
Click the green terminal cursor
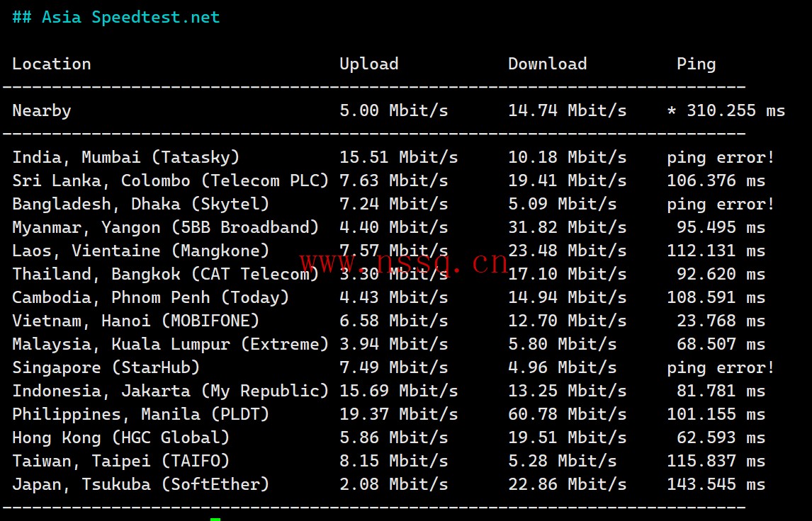tap(215, 519)
